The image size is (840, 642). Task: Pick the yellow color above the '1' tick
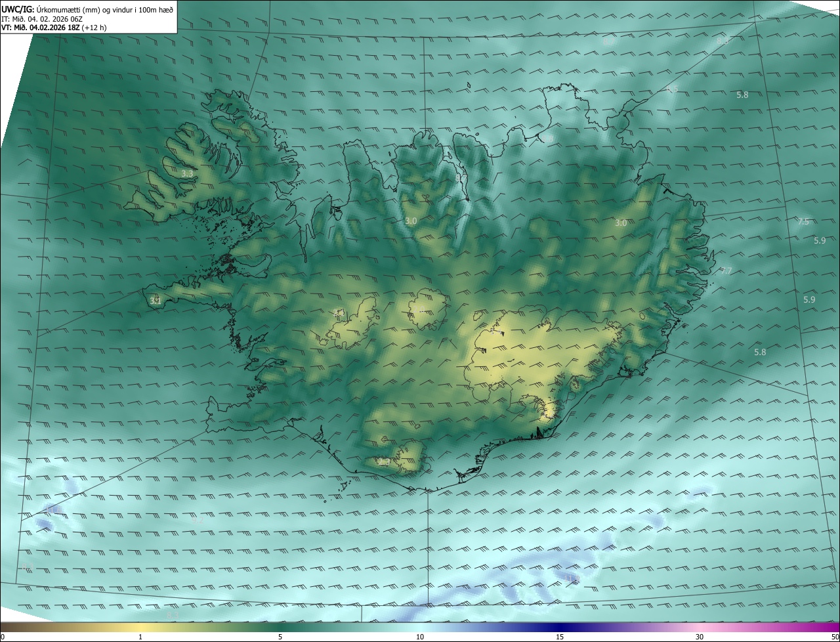[x=140, y=627]
